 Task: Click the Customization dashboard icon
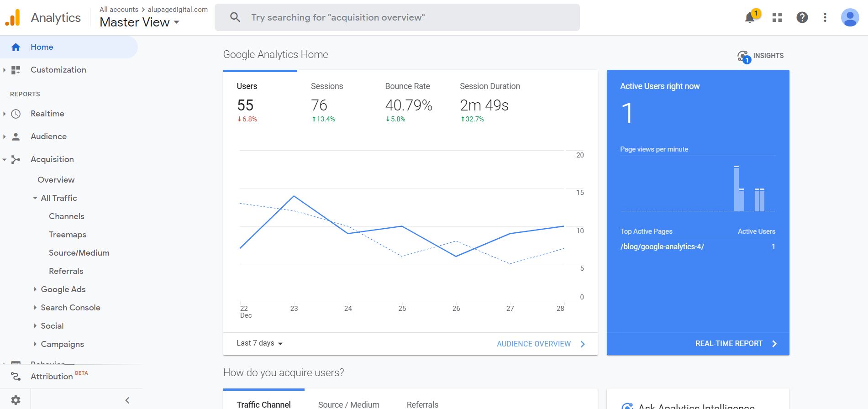click(x=16, y=70)
